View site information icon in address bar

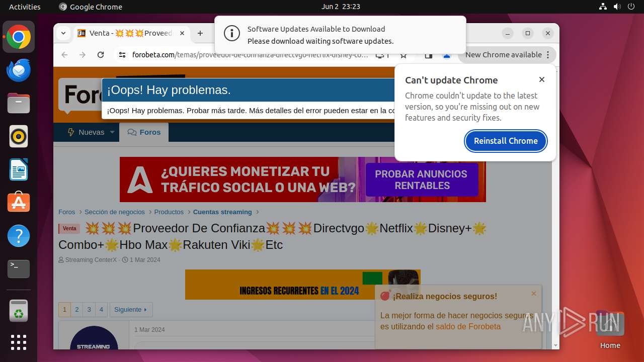pos(122,55)
